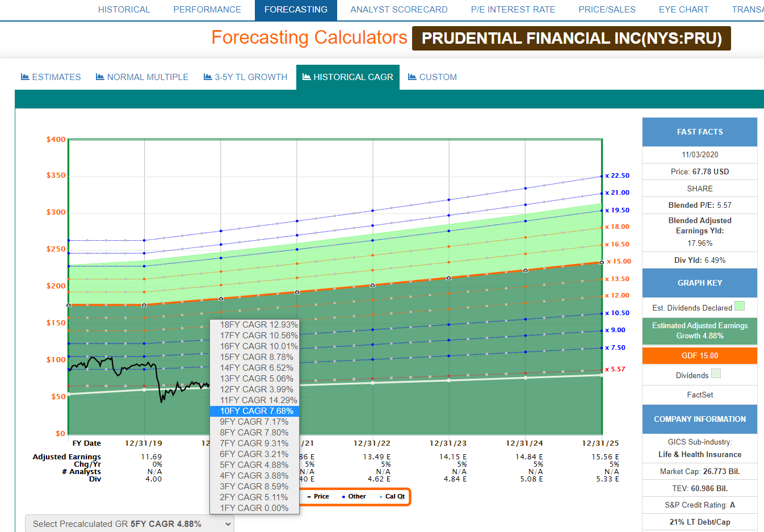The image size is (764, 532).
Task: Click the x 15.00 multiple label on chart
Action: point(619,261)
